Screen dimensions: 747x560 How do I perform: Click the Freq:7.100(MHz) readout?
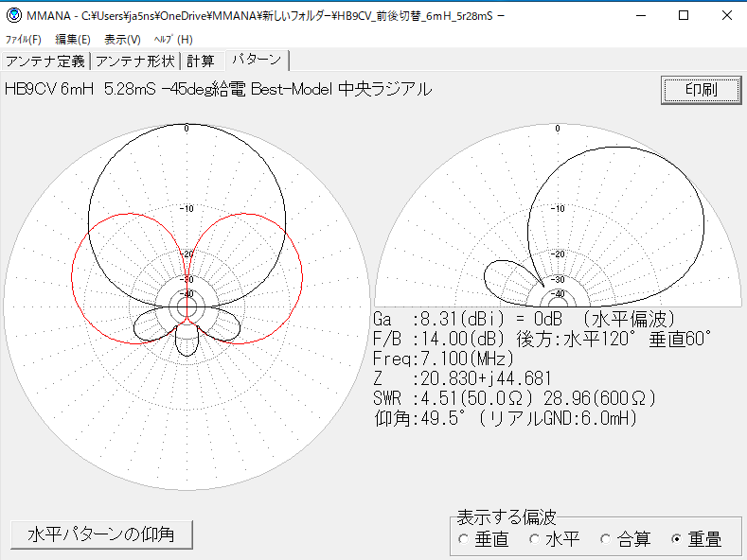pyautogui.click(x=443, y=359)
